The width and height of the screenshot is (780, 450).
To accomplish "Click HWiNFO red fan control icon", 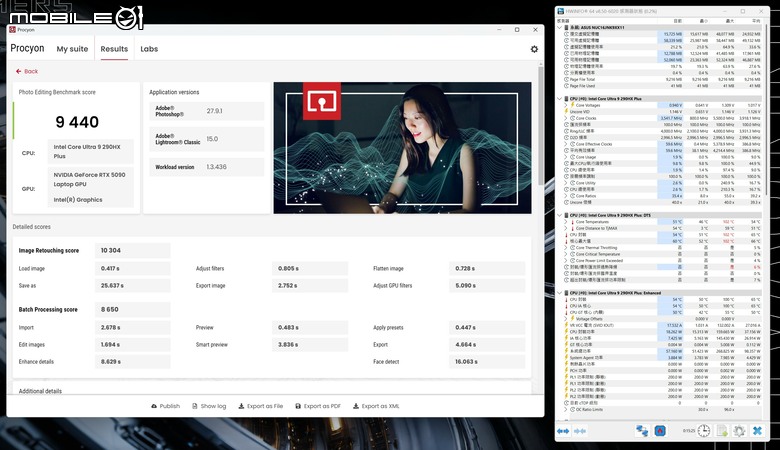I will coord(660,431).
